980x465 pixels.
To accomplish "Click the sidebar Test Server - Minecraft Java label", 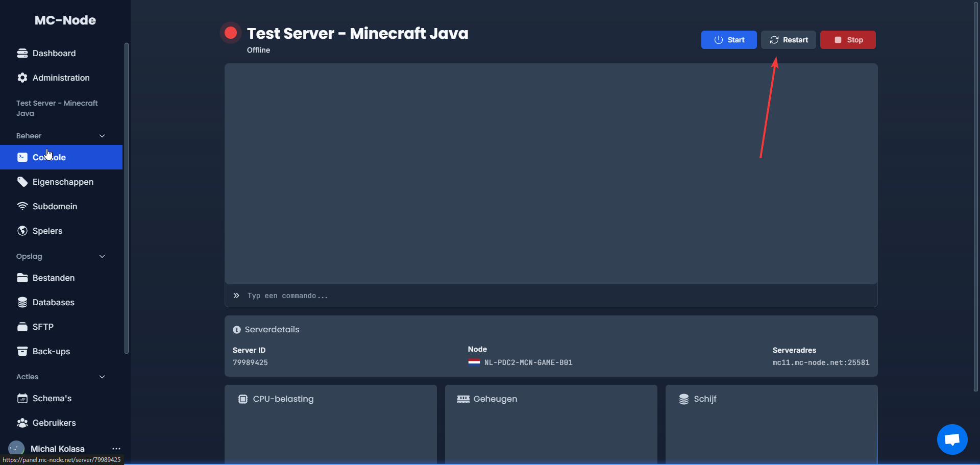I will coord(57,108).
